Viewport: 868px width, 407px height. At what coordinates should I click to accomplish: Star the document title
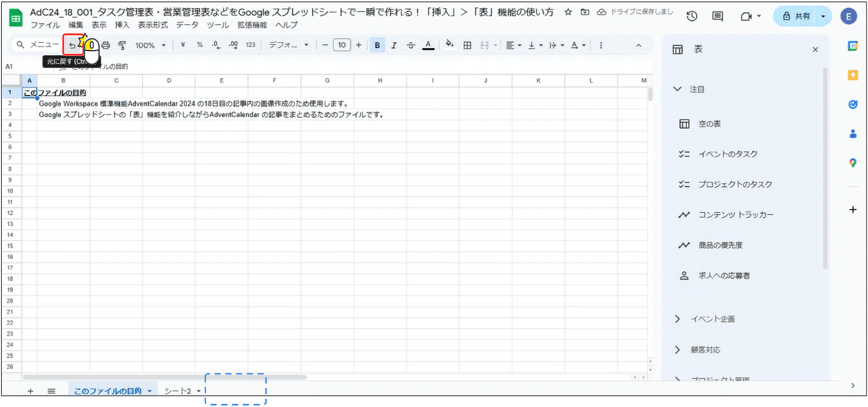pyautogui.click(x=568, y=13)
